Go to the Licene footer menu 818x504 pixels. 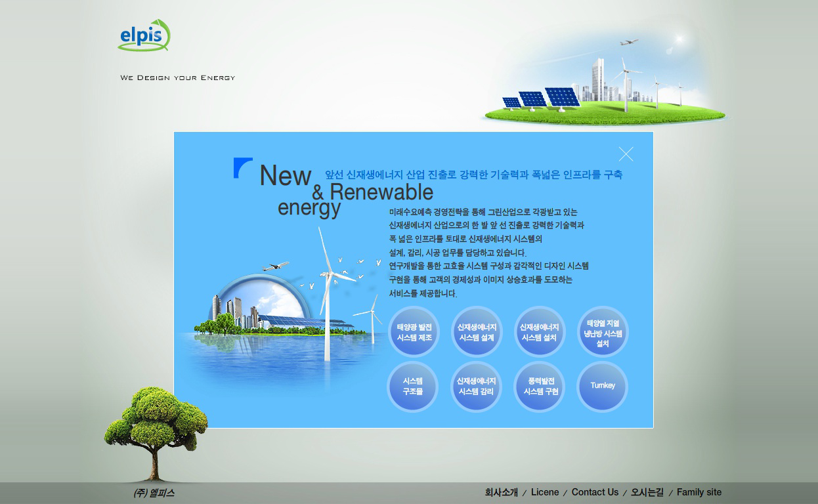pos(545,492)
